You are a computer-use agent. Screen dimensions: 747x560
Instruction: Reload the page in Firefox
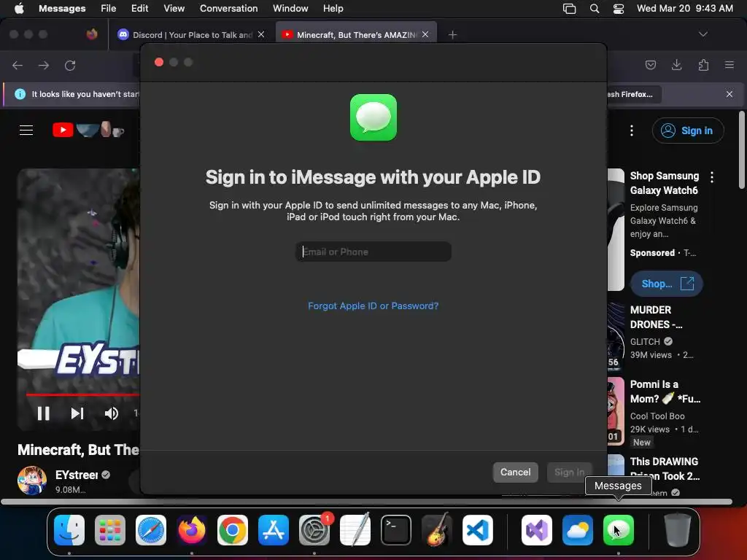70,65
